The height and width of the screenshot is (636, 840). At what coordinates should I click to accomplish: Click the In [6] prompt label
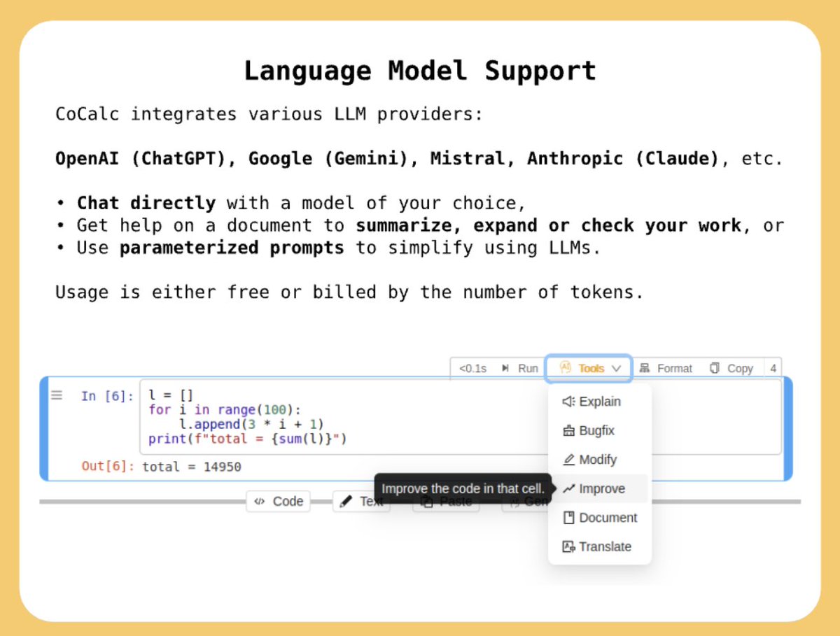pos(106,396)
